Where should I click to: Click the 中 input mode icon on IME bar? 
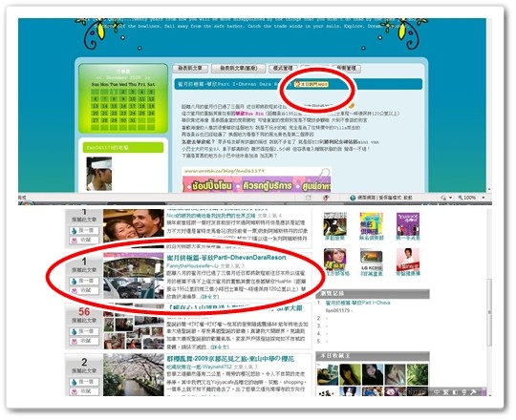(437, 391)
